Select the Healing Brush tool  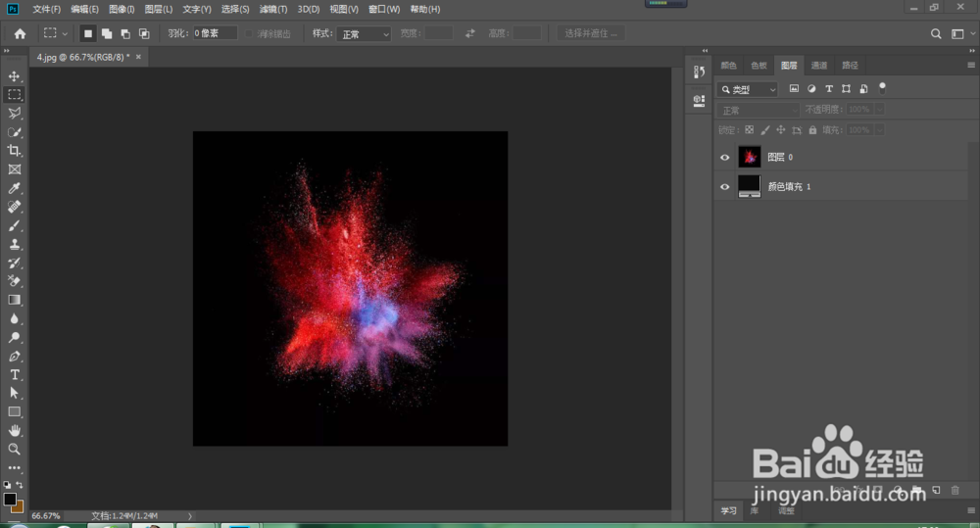pos(15,207)
